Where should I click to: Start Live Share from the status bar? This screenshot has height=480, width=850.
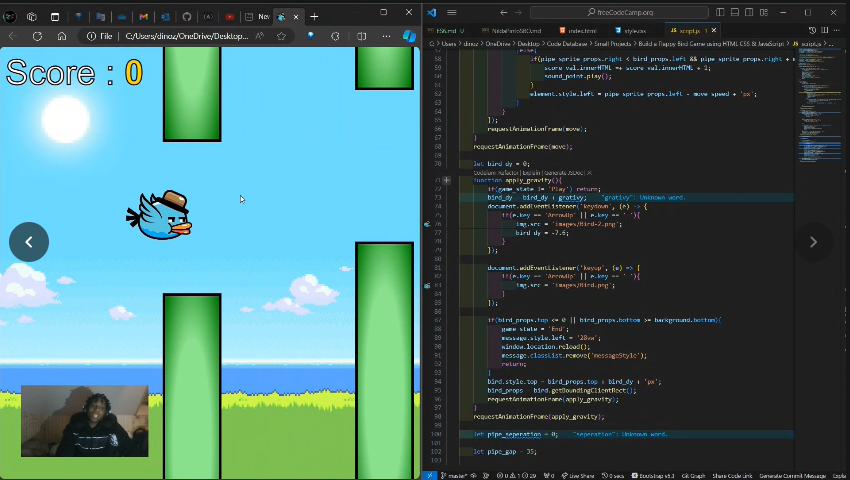pos(578,476)
